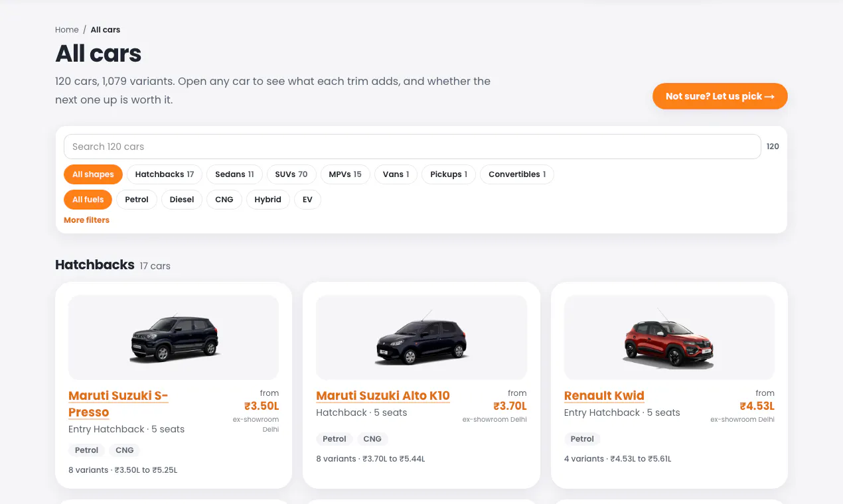Select the EV fuel filter
Image resolution: width=843 pixels, height=504 pixels.
point(307,200)
